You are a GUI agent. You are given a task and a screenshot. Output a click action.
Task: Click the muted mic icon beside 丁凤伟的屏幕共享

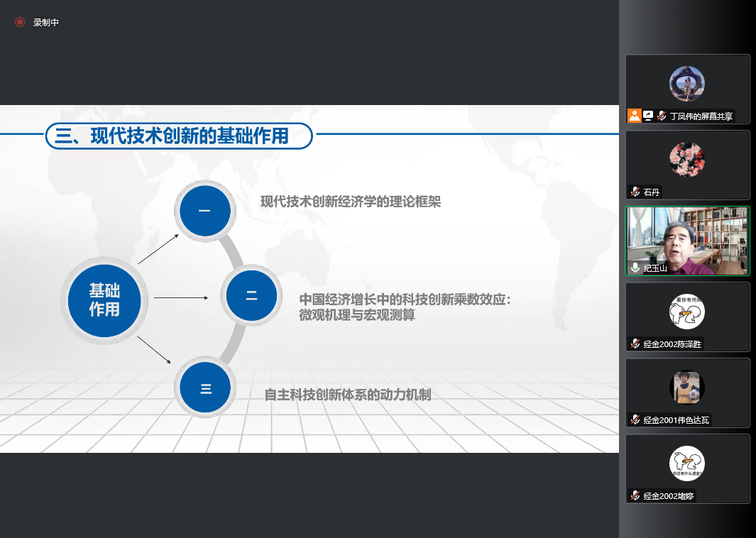[662, 116]
